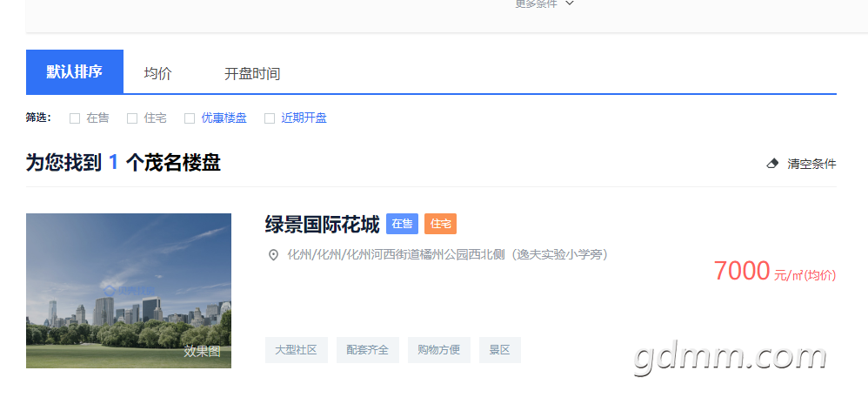Expand the 更多条件 chevron
Viewport: 868px width, 411px height.
tap(570, 3)
